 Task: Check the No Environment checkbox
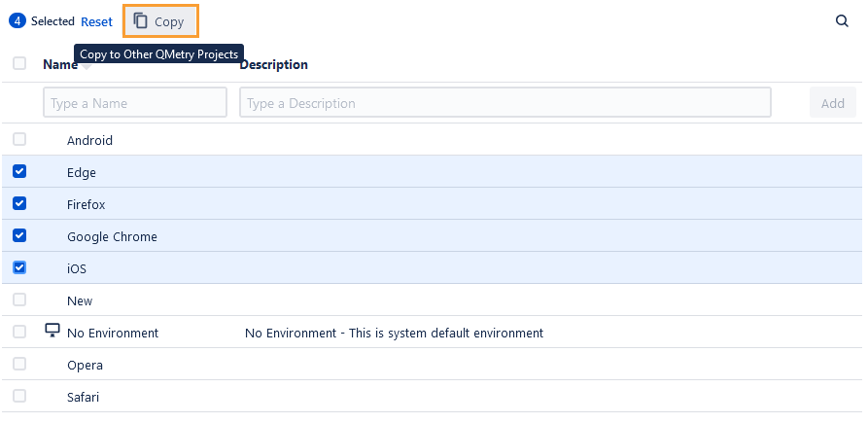tap(19, 333)
